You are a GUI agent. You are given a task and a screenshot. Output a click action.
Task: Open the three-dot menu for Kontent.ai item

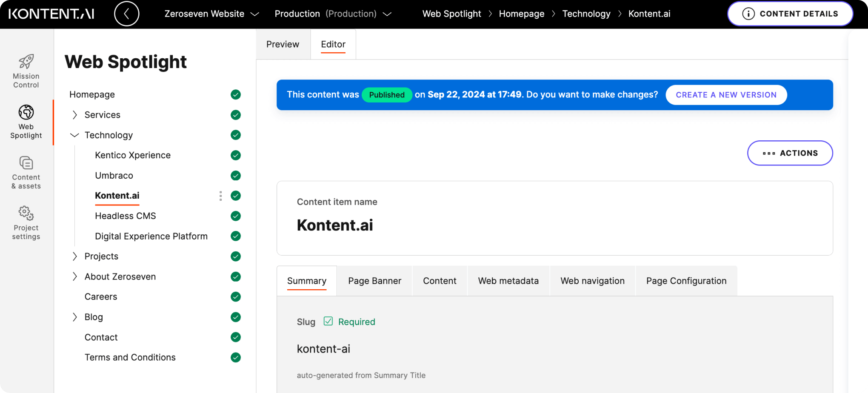tap(220, 196)
